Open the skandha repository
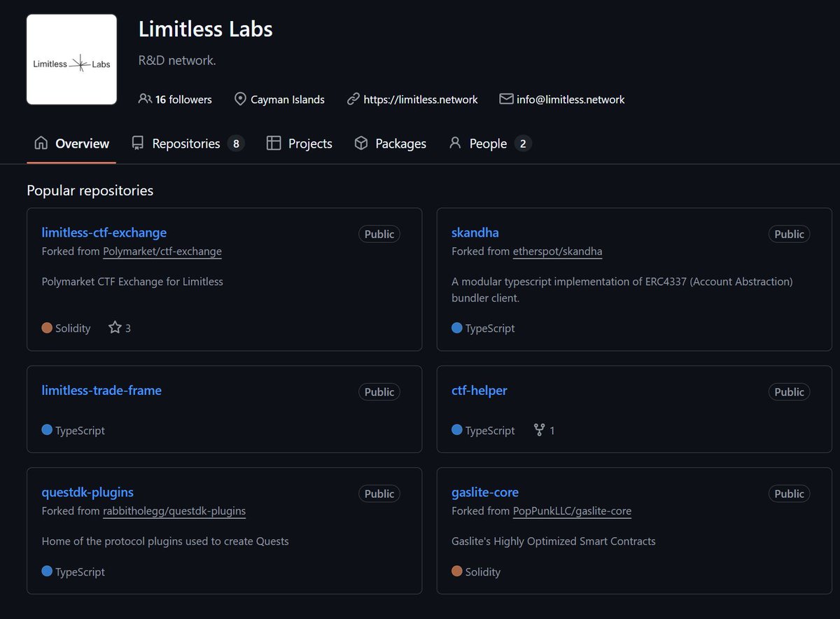The width and height of the screenshot is (840, 619). [x=475, y=232]
